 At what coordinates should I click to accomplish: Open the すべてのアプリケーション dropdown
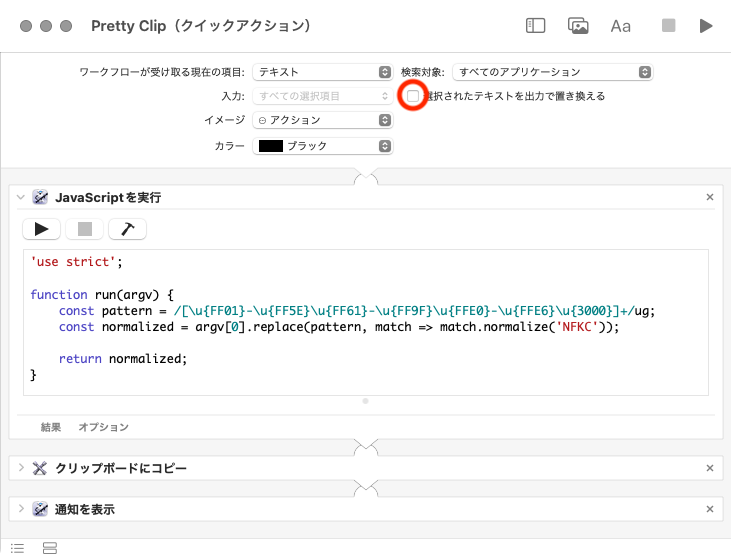(552, 72)
